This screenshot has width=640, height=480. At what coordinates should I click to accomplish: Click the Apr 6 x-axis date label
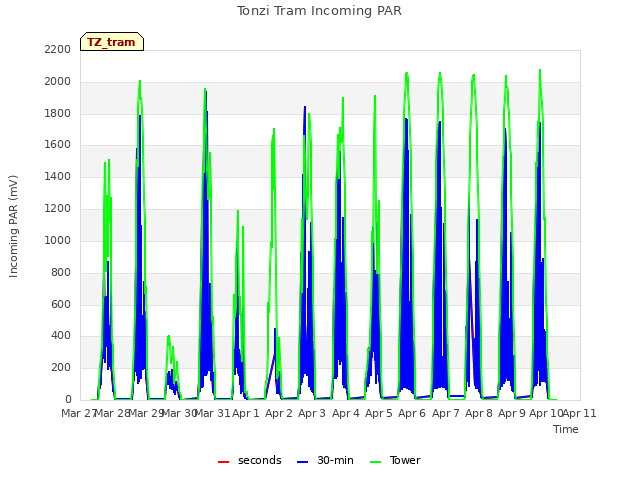point(412,413)
